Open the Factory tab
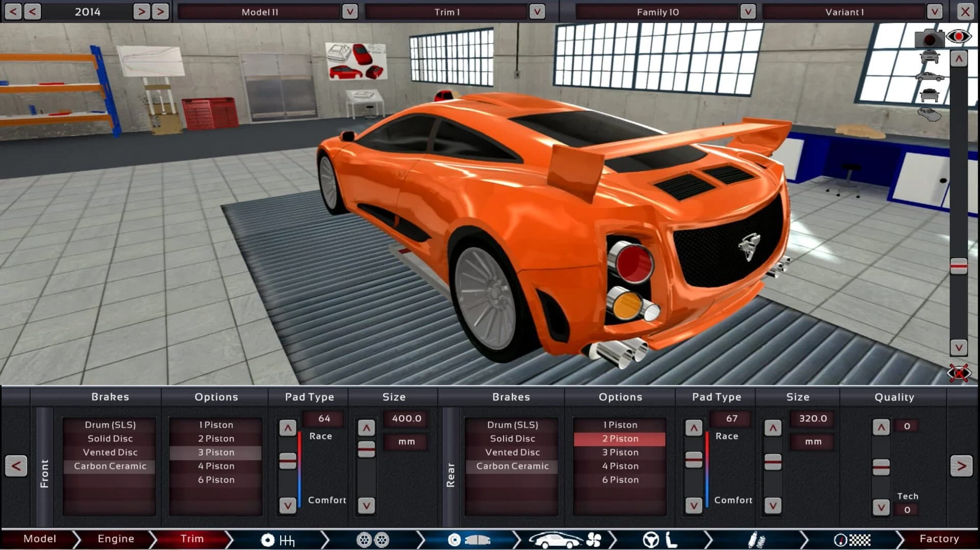 pos(940,539)
